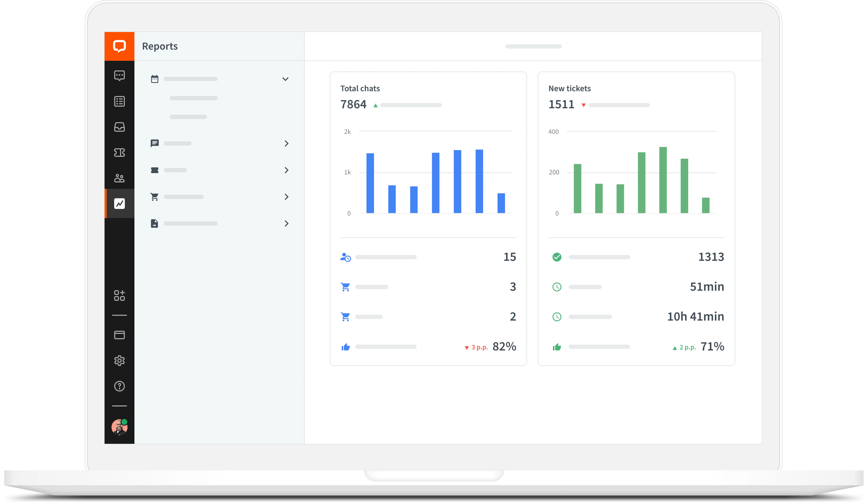Viewport: 868px width, 503px height.
Task: Expand the ecommerce cart report chevron
Action: click(286, 197)
